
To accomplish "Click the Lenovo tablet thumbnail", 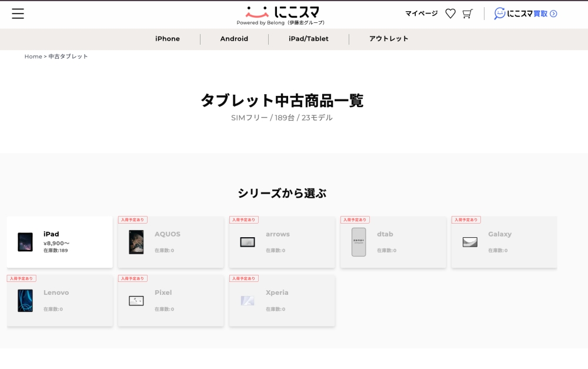I will (25, 300).
